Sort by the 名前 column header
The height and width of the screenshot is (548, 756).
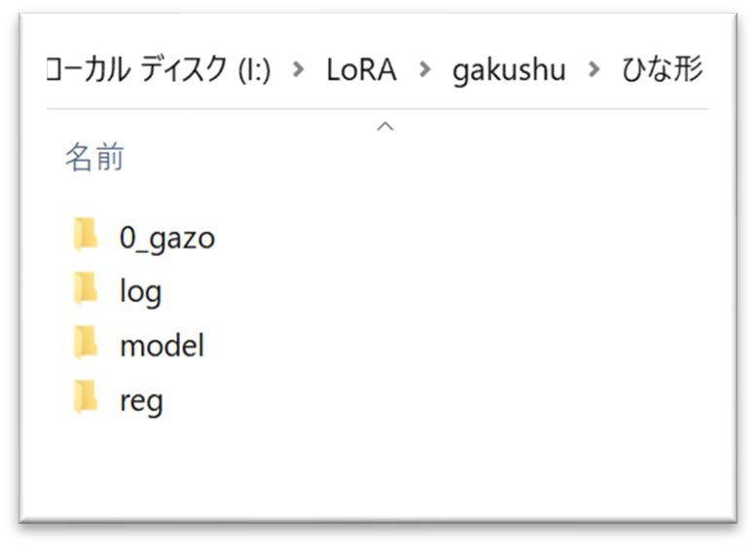[94, 158]
